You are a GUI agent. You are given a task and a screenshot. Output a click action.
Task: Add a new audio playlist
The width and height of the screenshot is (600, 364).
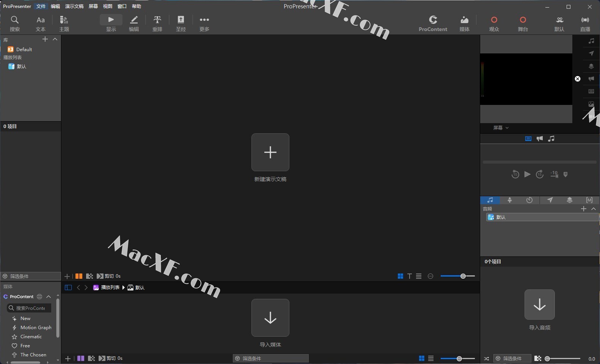tap(584, 209)
